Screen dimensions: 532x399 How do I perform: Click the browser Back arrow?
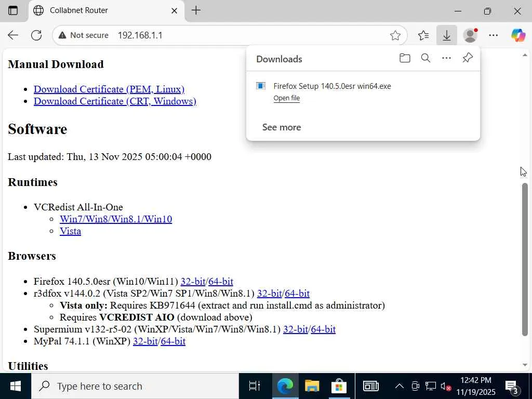point(13,35)
